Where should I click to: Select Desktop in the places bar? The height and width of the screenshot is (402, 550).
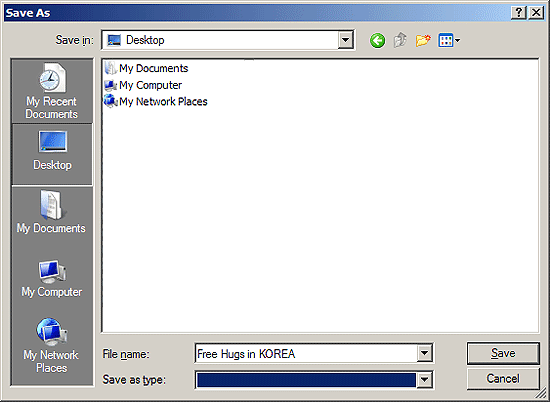(x=52, y=153)
